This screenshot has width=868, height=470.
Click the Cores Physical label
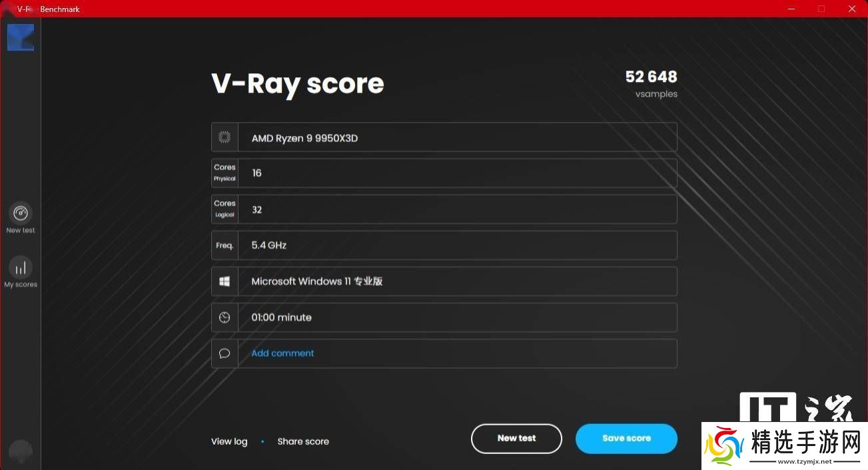224,173
